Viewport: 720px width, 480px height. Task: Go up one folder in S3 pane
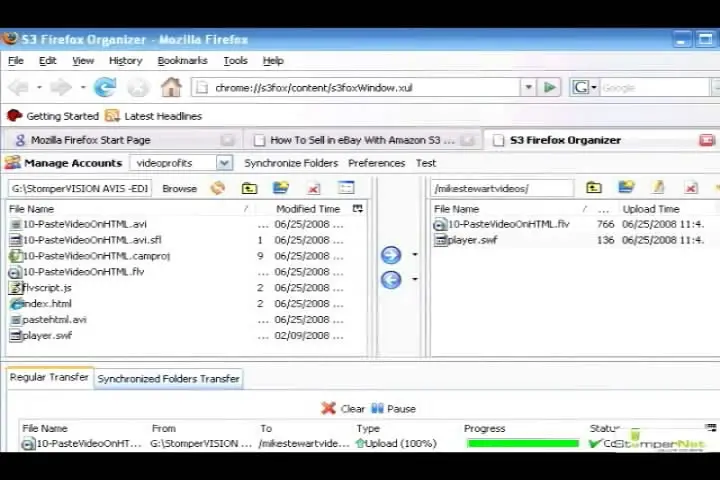click(594, 187)
